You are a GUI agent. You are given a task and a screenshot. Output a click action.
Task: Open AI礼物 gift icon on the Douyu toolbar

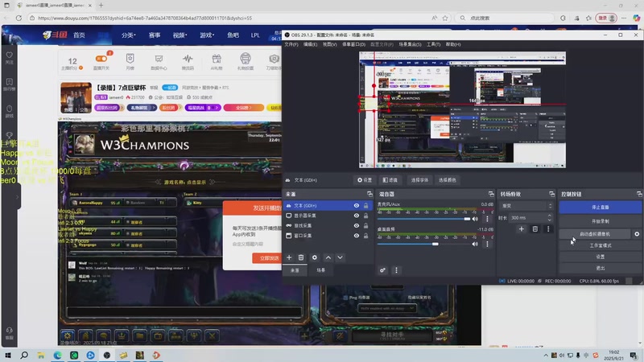217,62
